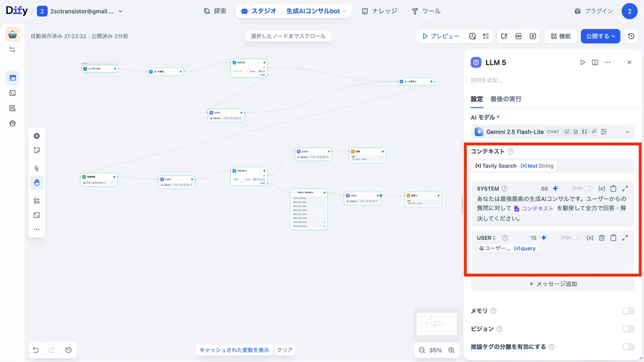644x362 pixels.
Task: Open the USER role selector
Action: pos(487,237)
